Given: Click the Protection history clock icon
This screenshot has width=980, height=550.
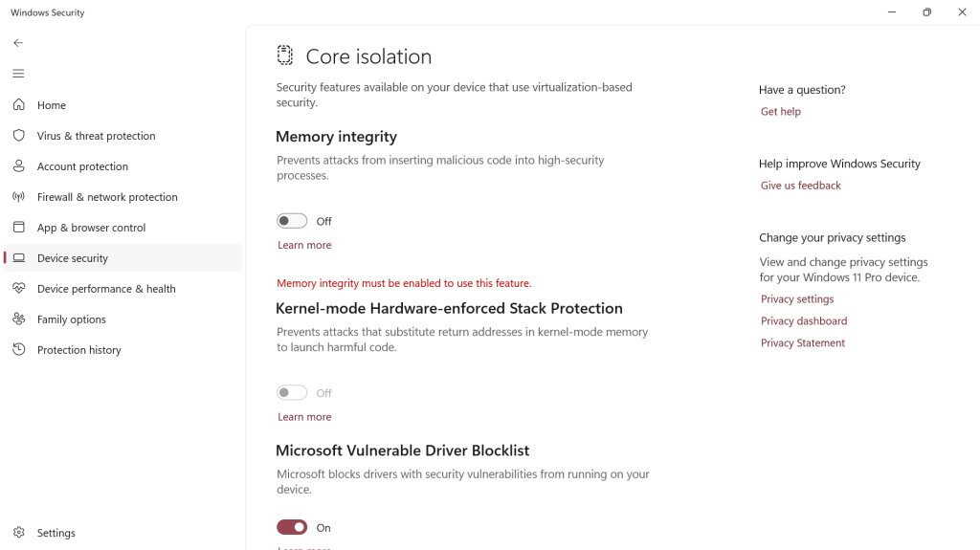Looking at the screenshot, I should [18, 350].
